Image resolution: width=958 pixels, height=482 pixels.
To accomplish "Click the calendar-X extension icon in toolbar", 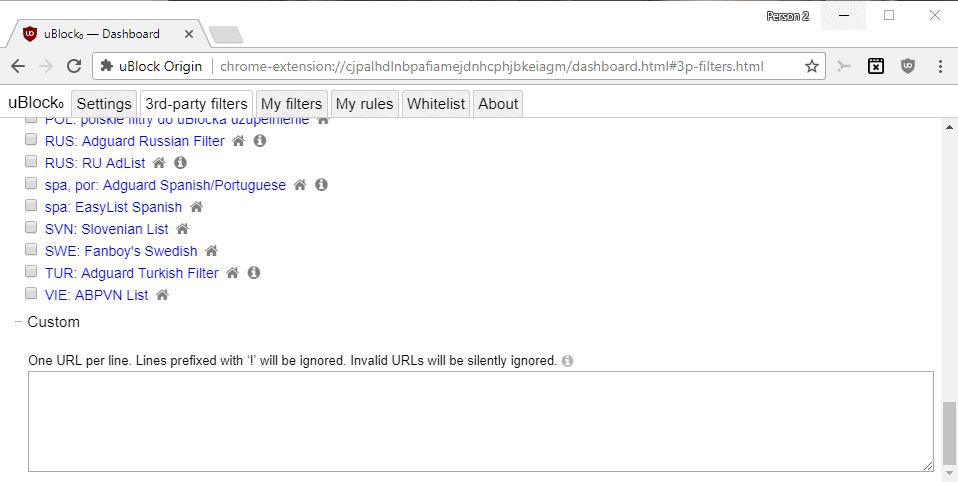I will point(876,67).
